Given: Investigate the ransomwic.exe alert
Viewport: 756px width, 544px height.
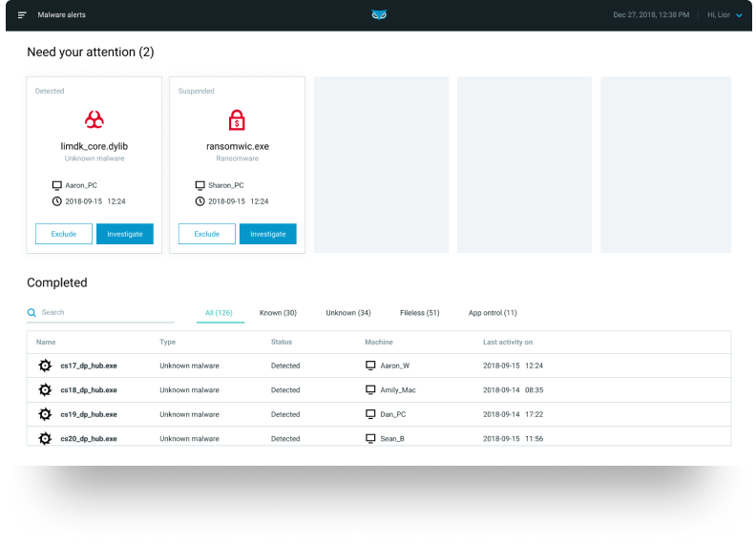Looking at the screenshot, I should pyautogui.click(x=268, y=234).
